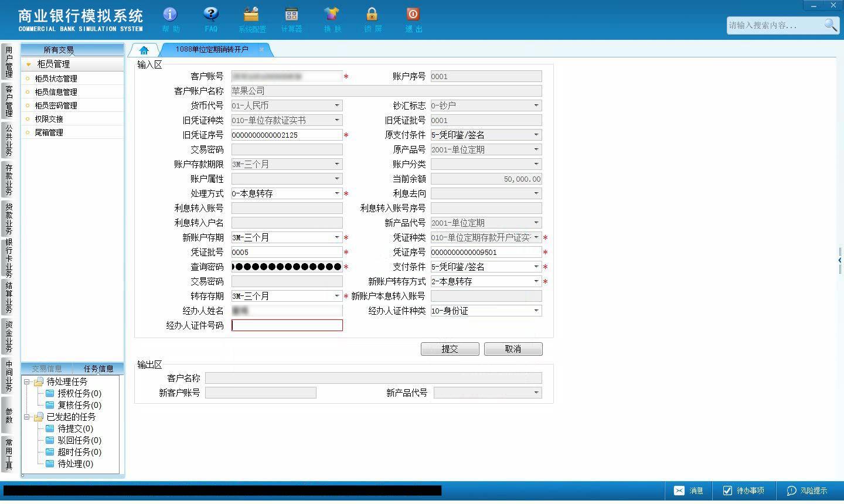844x504 pixels.
Task: Switch to the 交易信息 tab
Action: click(x=47, y=369)
